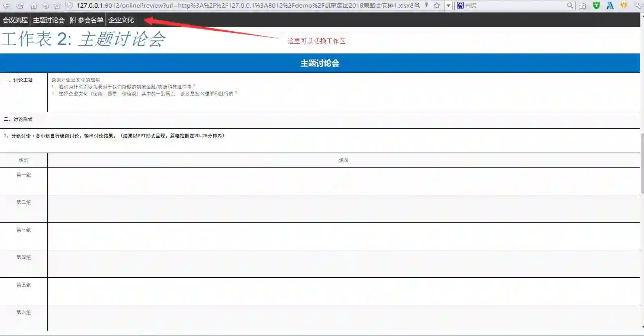644x336 pixels.
Task: Click the zoom magnifier icon in address bar
Action: coord(417,5)
